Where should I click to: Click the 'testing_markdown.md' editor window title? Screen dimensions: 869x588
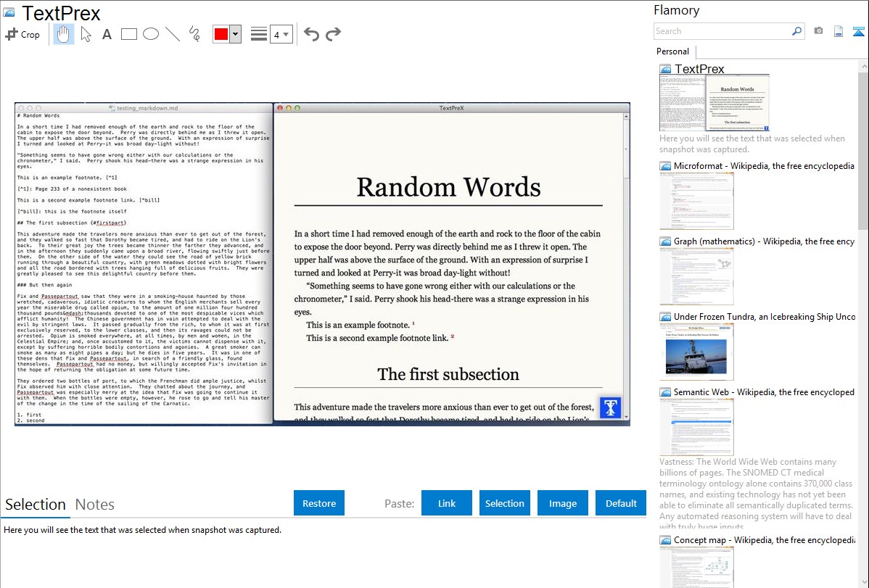coord(147,108)
